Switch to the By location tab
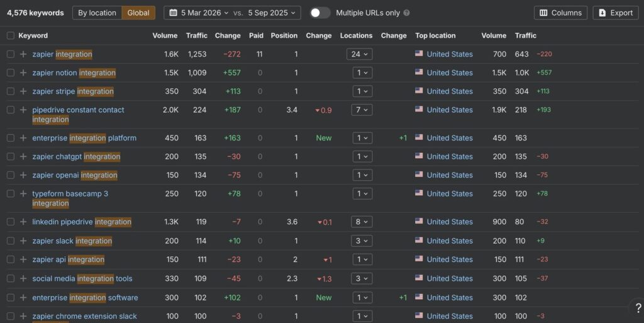The height and width of the screenshot is (323, 644). click(96, 13)
